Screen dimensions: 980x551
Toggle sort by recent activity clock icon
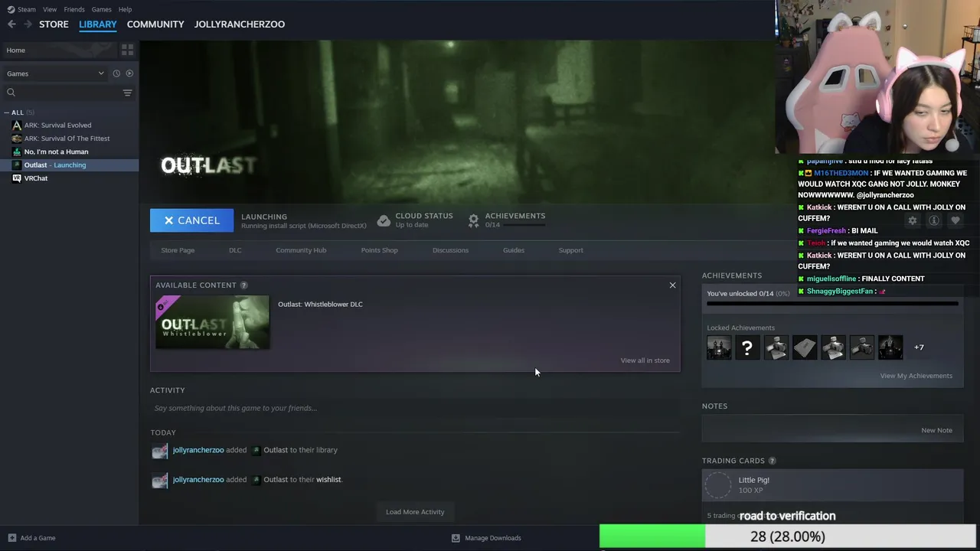pos(116,73)
